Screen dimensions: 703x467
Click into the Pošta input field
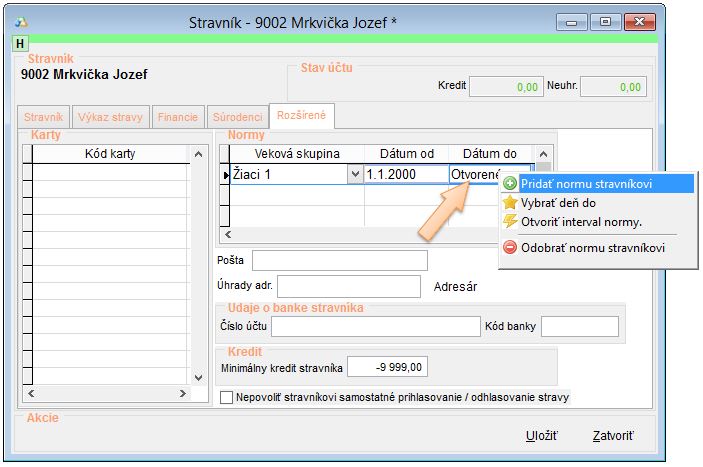point(339,260)
